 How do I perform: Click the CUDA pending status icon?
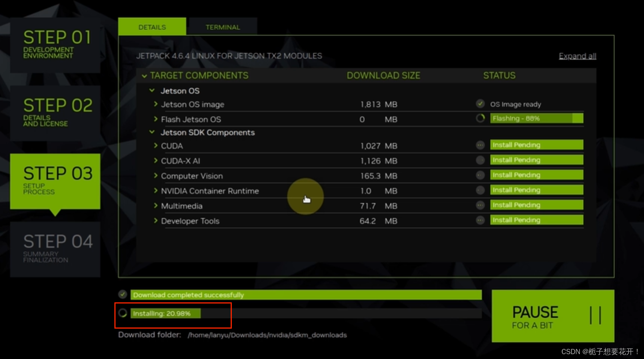tap(480, 145)
